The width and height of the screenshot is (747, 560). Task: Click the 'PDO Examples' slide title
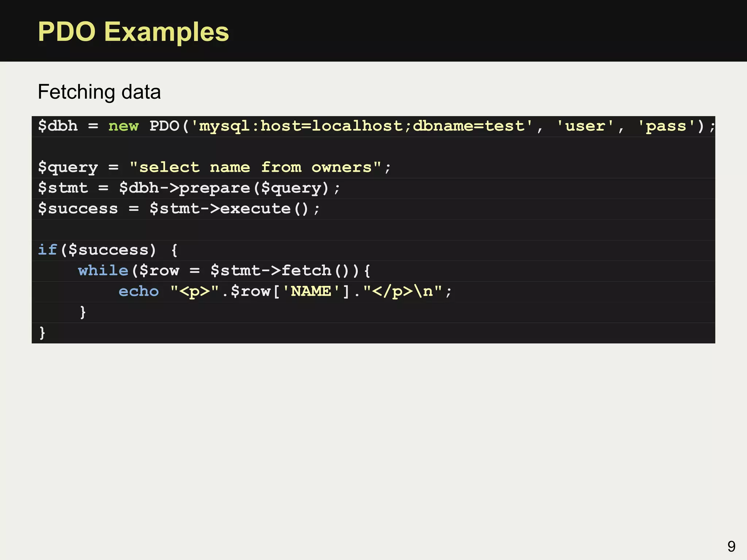pyautogui.click(x=133, y=32)
